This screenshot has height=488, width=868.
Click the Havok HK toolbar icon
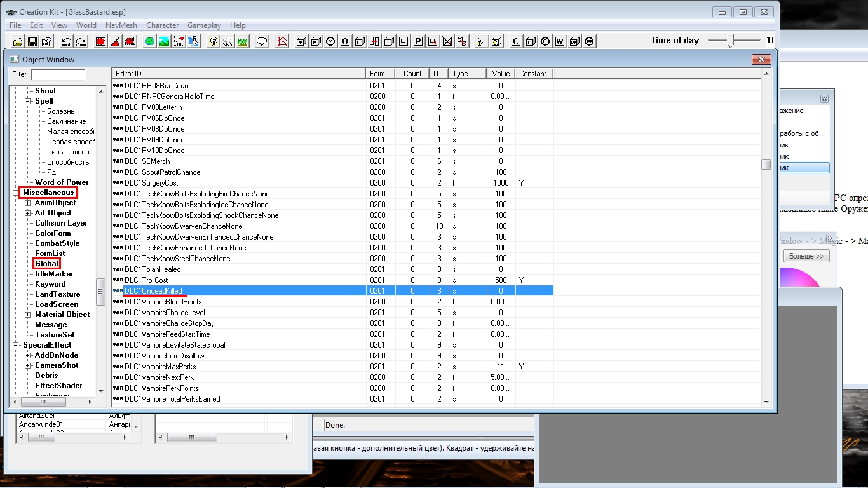[x=179, y=42]
